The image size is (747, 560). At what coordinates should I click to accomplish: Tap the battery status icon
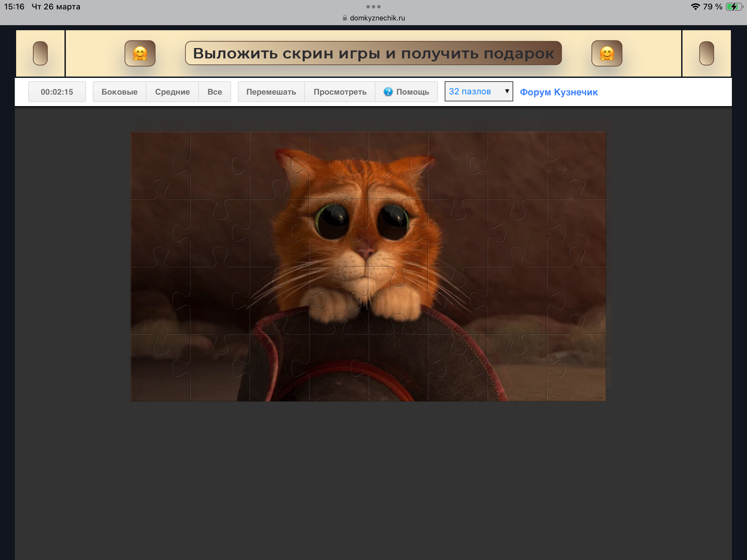tap(734, 7)
